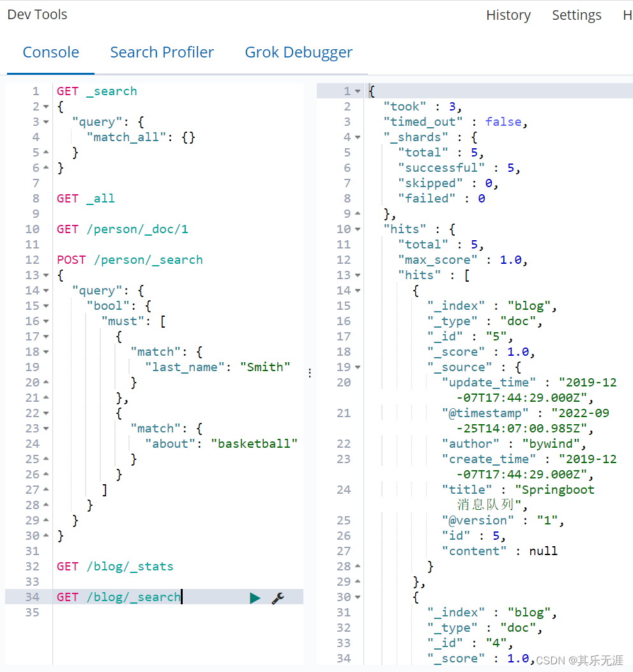The height and width of the screenshot is (672, 633).
Task: Click the panel resize handle dots
Action: pyautogui.click(x=310, y=373)
